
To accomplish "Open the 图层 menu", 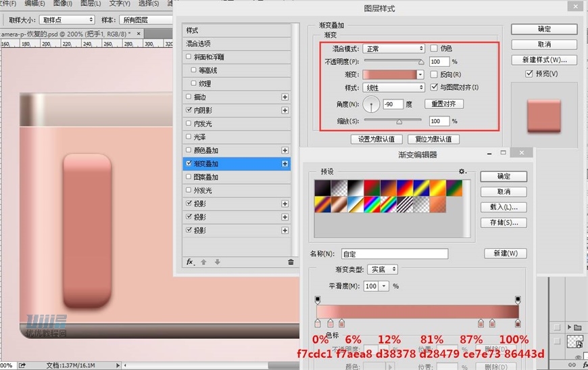I will pyautogui.click(x=91, y=3).
